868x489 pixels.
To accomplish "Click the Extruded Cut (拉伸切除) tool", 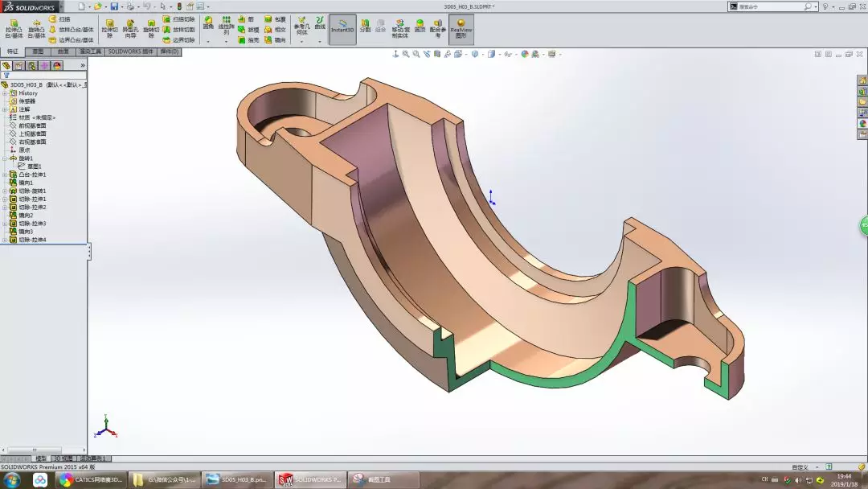I will (x=109, y=28).
